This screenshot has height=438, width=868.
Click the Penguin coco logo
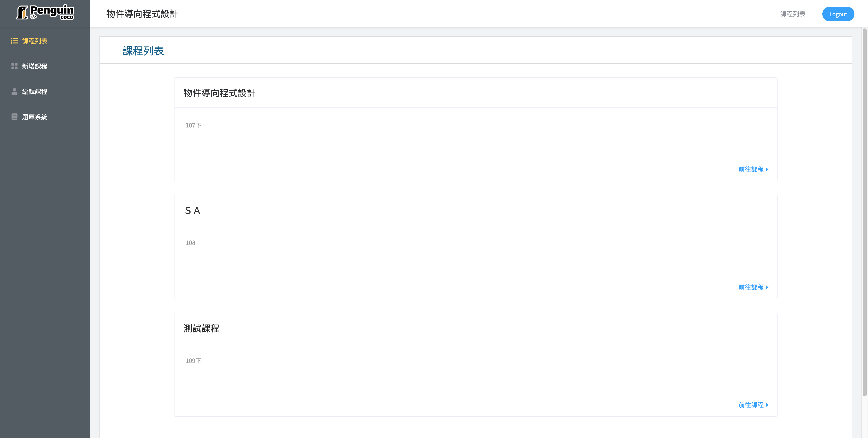click(45, 12)
